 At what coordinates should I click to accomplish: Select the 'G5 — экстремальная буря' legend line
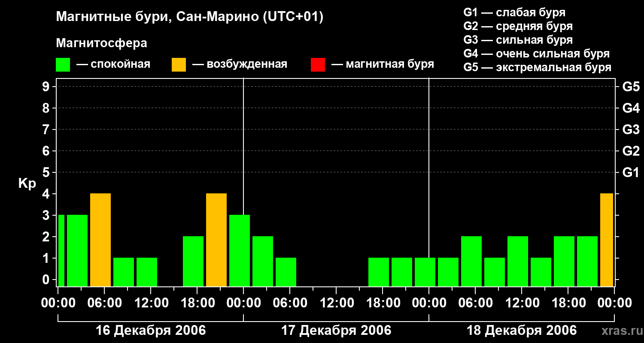point(538,67)
